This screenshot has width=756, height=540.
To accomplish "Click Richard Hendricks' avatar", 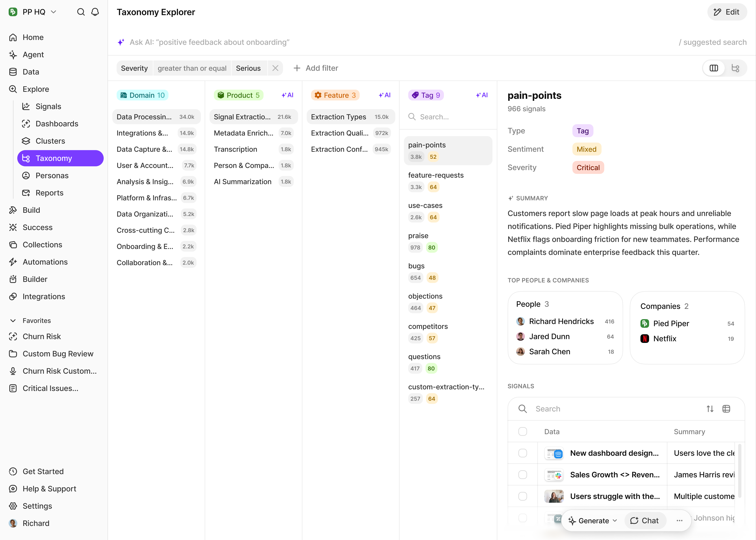I will click(521, 321).
